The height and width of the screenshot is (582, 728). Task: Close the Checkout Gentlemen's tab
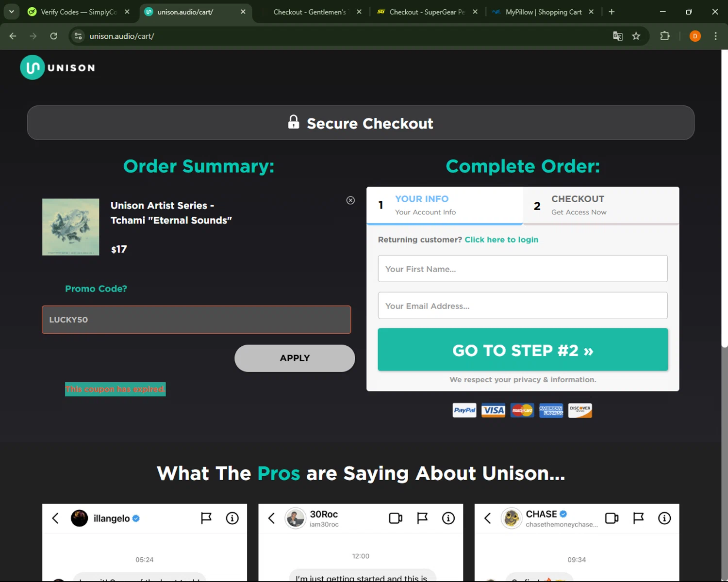point(359,12)
